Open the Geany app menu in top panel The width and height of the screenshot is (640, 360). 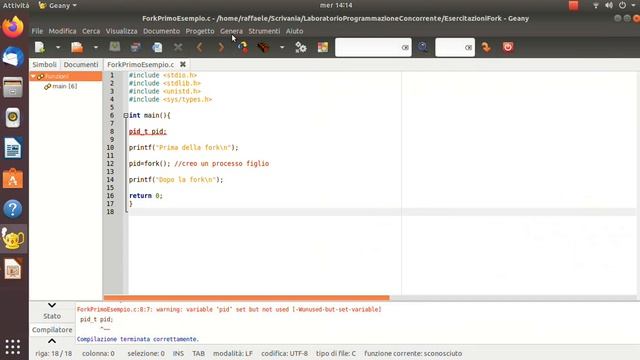58,5
